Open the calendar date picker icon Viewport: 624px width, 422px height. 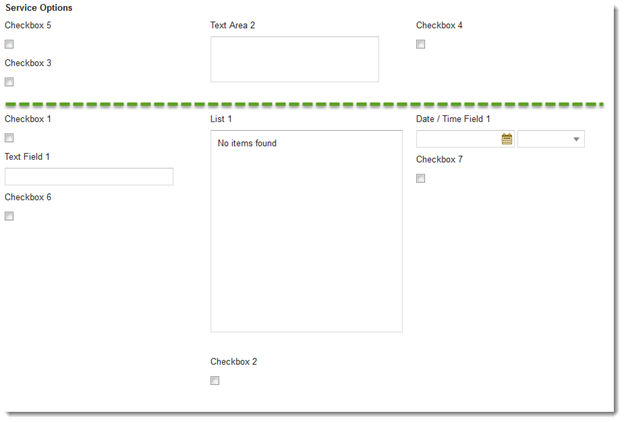click(507, 139)
